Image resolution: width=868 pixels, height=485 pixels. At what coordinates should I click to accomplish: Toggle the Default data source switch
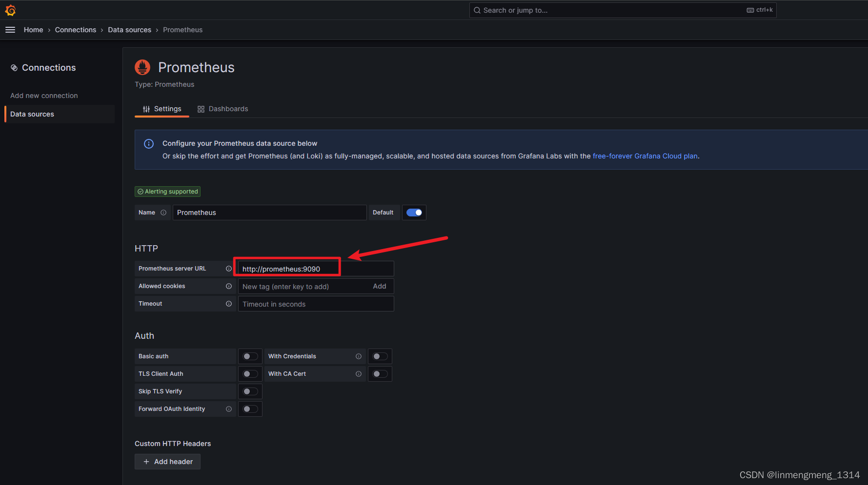click(x=414, y=213)
